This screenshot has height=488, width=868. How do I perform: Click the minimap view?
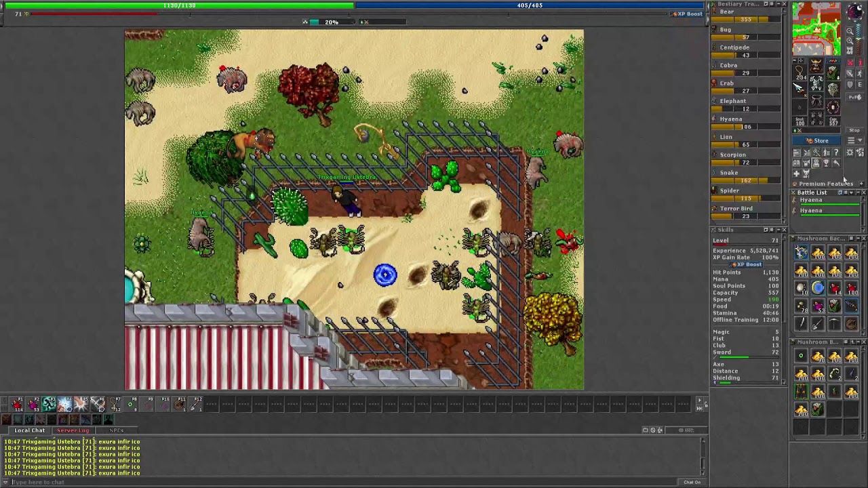[816, 28]
